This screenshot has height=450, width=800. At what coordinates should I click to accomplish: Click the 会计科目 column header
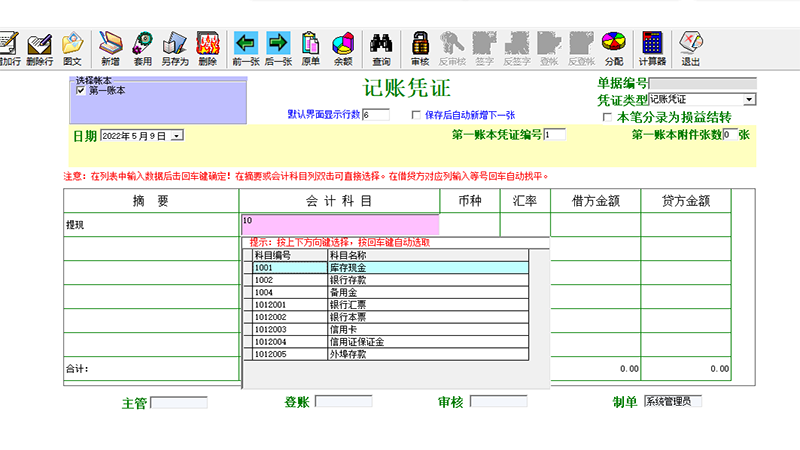tap(339, 201)
